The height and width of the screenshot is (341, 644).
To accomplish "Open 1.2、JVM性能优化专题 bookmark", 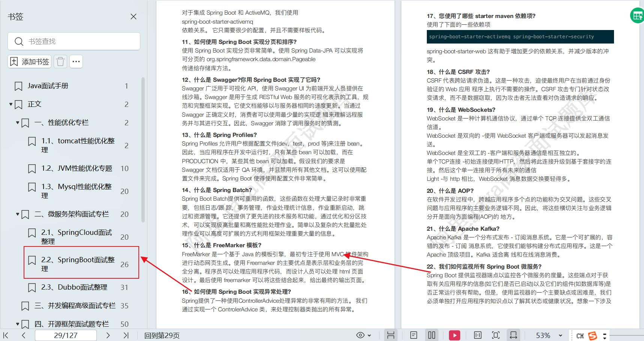I will pos(77,168).
